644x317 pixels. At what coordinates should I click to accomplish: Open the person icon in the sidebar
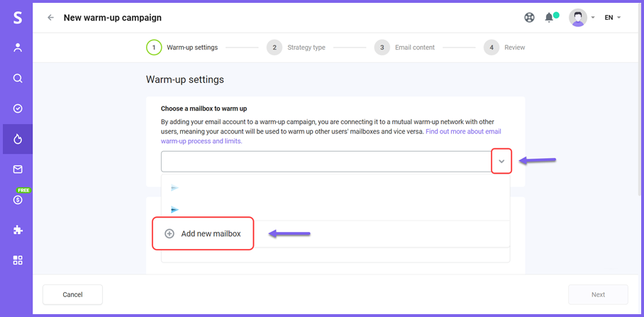(18, 48)
